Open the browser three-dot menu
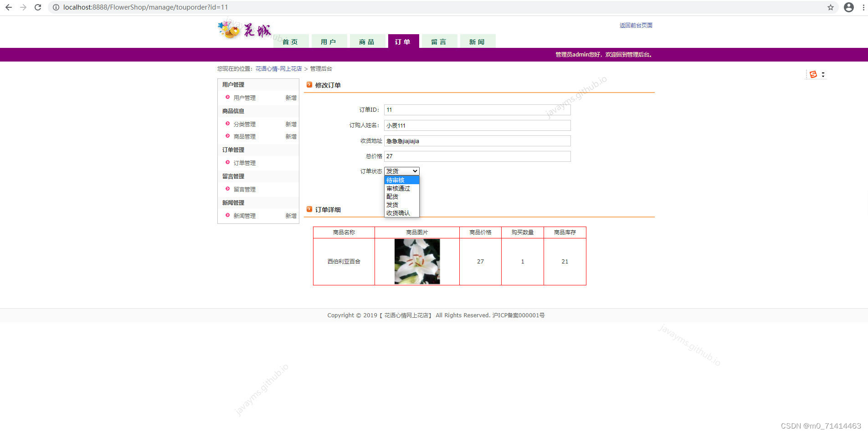This screenshot has height=434, width=868. point(863,7)
